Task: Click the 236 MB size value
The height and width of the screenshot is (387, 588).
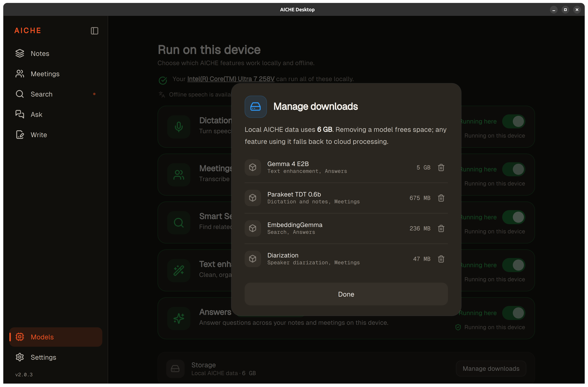Action: [x=420, y=228]
